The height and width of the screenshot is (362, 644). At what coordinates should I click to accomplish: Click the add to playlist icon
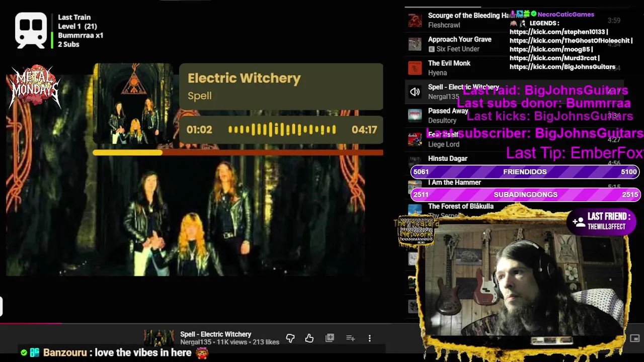(x=350, y=338)
